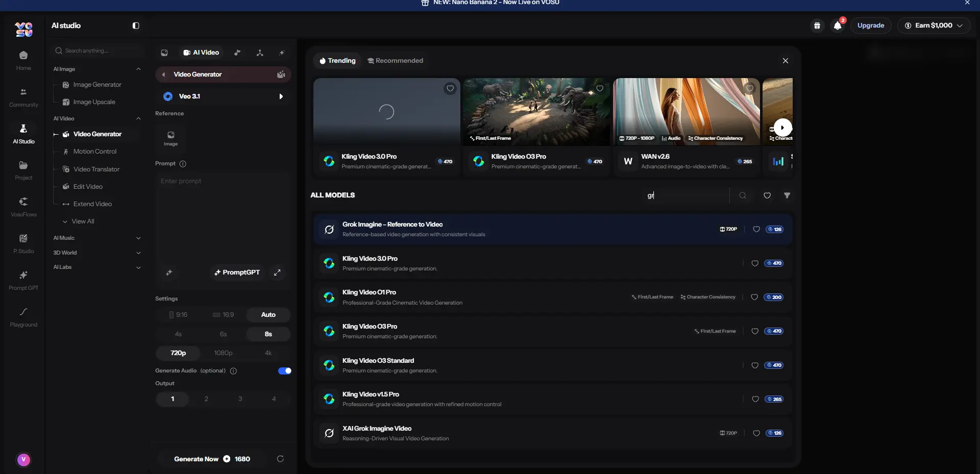
Task: Go back using the Video Generator arrow
Action: point(163,74)
